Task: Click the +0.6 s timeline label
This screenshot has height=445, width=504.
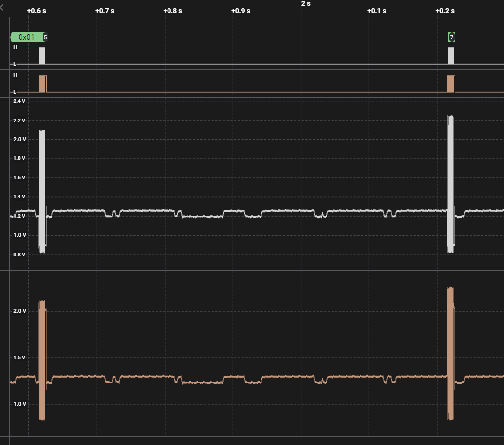Action: coord(37,10)
